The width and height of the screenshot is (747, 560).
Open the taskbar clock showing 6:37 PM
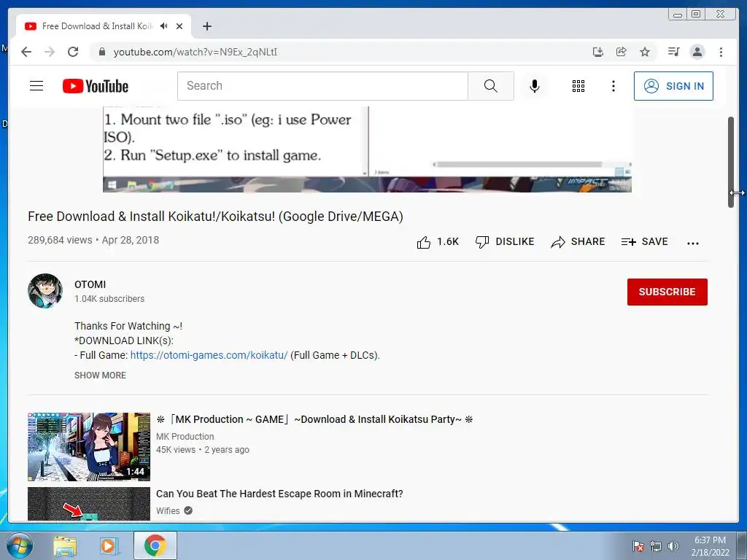[710, 546]
